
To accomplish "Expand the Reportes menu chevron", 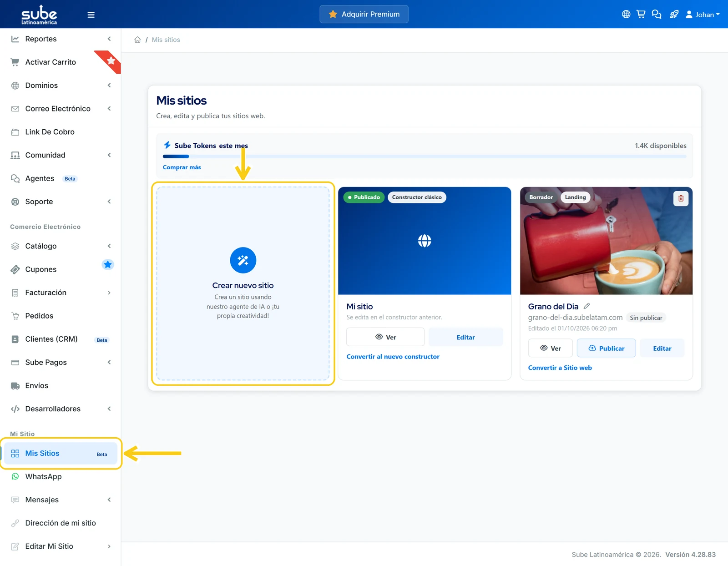I will click(109, 39).
